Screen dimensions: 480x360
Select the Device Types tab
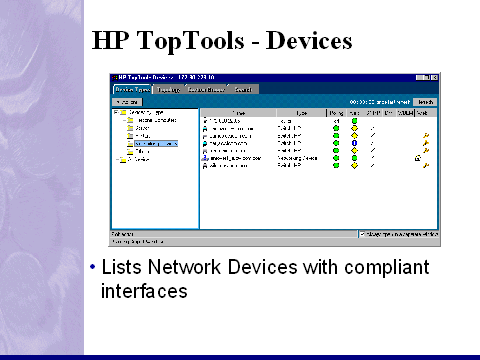tap(133, 90)
